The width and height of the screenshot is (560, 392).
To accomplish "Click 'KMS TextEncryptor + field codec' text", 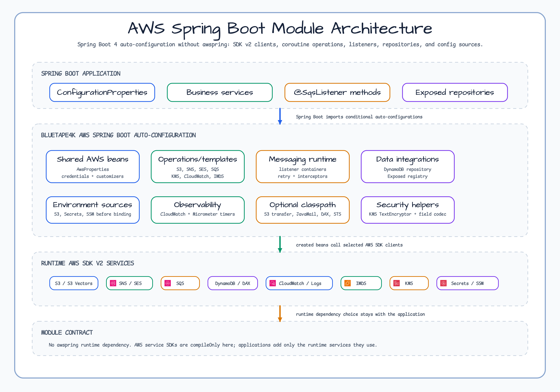I will point(408,214).
